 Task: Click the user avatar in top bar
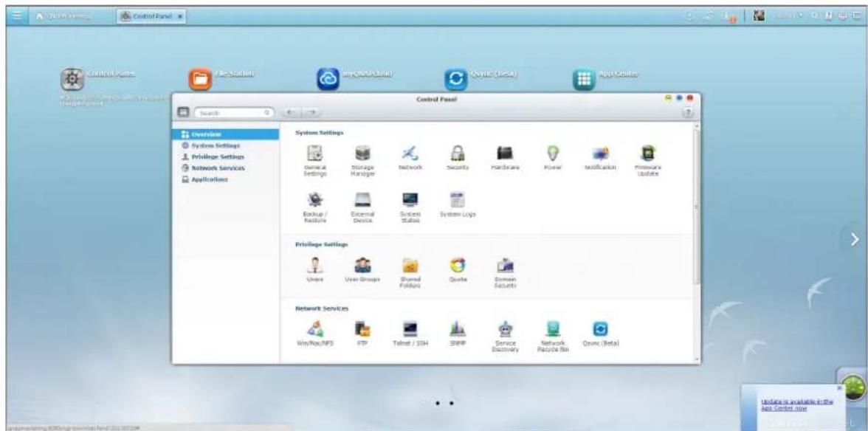coord(760,16)
